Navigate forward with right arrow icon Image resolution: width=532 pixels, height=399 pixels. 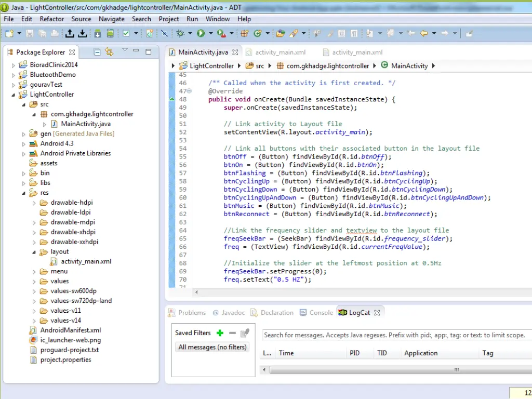(445, 33)
